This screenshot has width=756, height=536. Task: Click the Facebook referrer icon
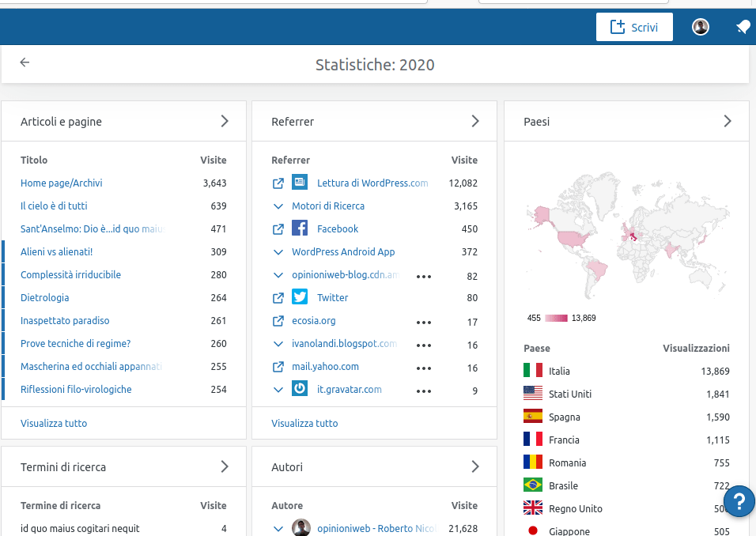300,228
